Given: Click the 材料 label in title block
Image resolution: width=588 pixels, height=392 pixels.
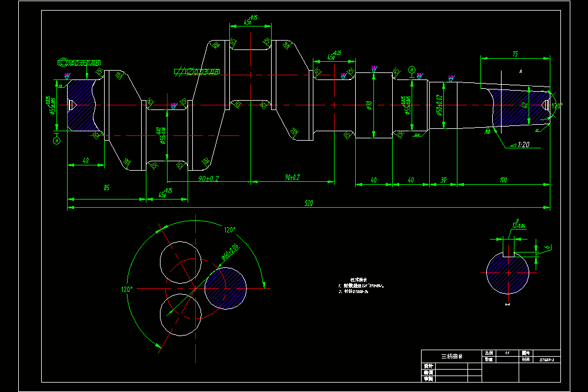Looking at the screenshot, I should [525, 359].
